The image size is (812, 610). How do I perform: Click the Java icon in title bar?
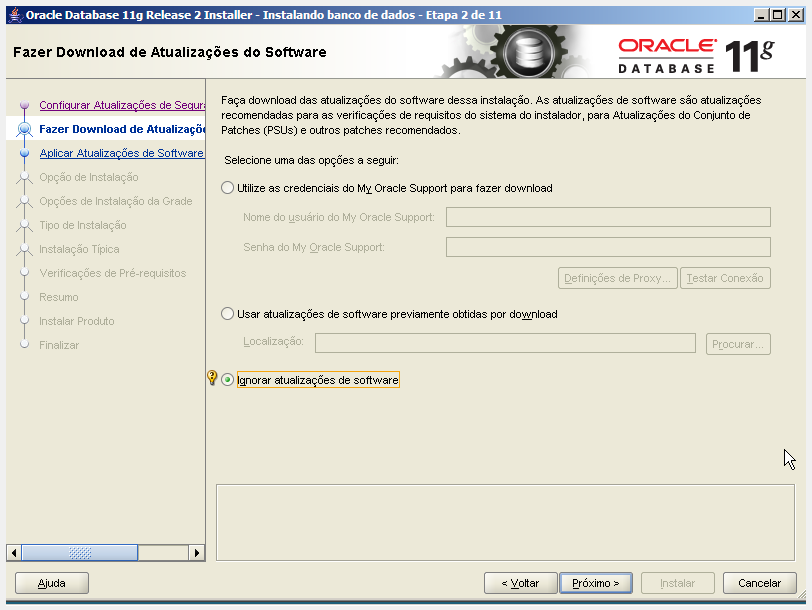16,15
